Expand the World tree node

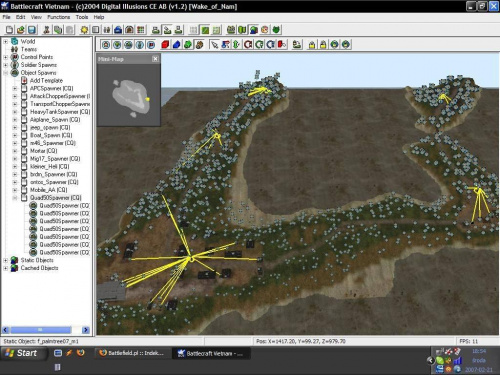(x=6, y=42)
